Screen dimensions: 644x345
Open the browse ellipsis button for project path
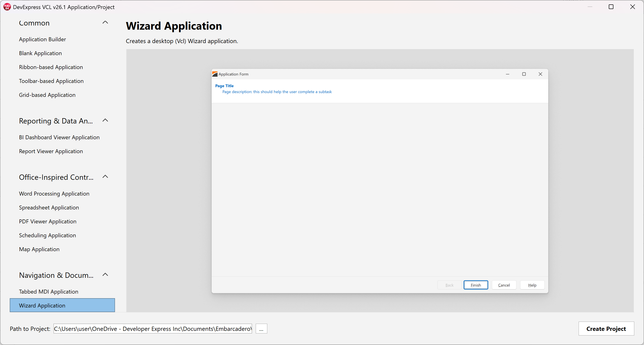pyautogui.click(x=261, y=329)
